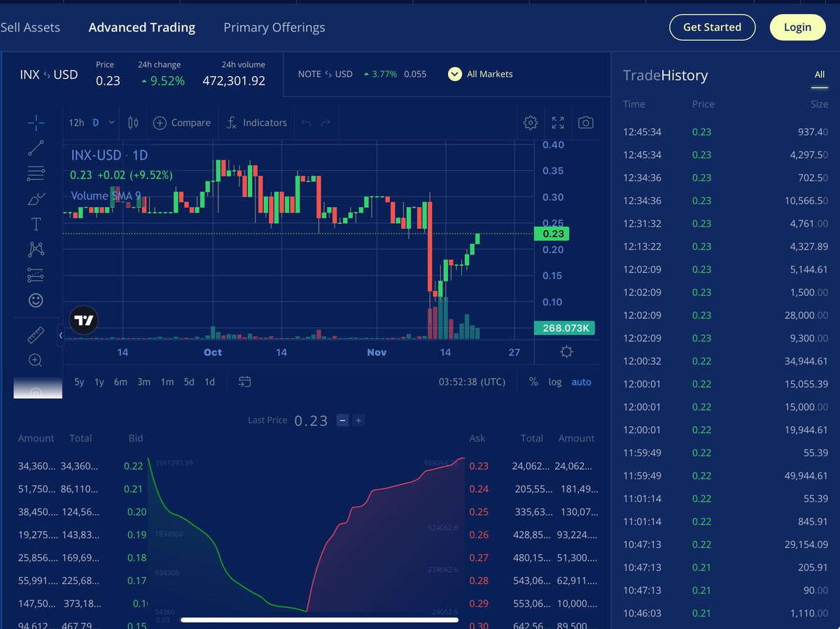Open the Indicators menu
Image resolution: width=840 pixels, height=629 pixels.
[x=256, y=122]
